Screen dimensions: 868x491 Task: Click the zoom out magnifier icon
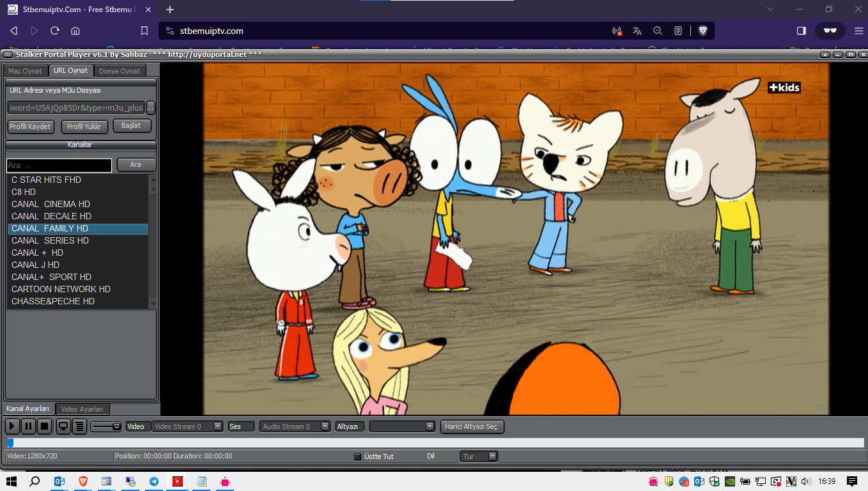point(658,31)
